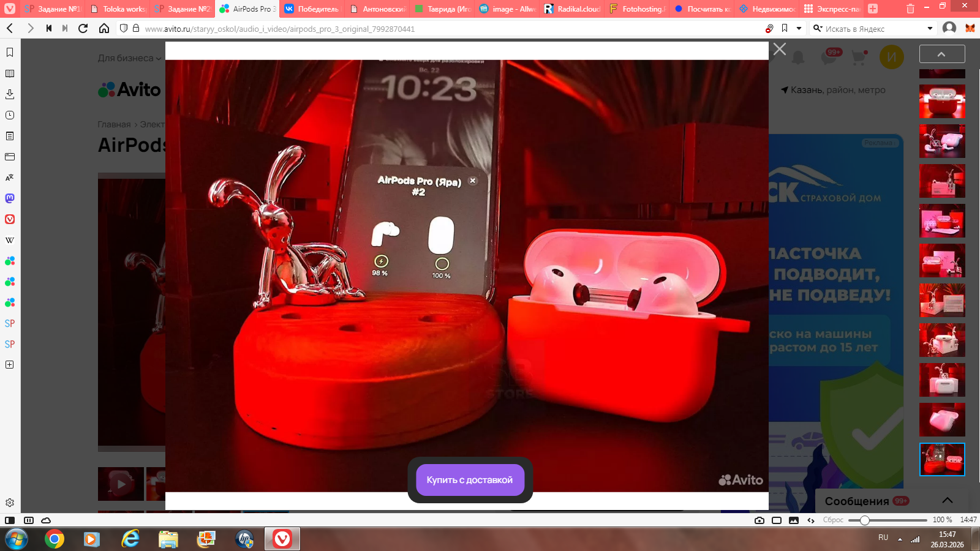
Task: Toggle image loading in status bar
Action: pos(794,520)
